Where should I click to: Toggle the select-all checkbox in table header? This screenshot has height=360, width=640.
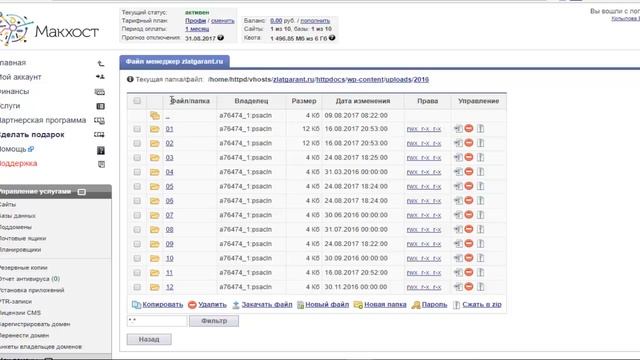click(137, 100)
